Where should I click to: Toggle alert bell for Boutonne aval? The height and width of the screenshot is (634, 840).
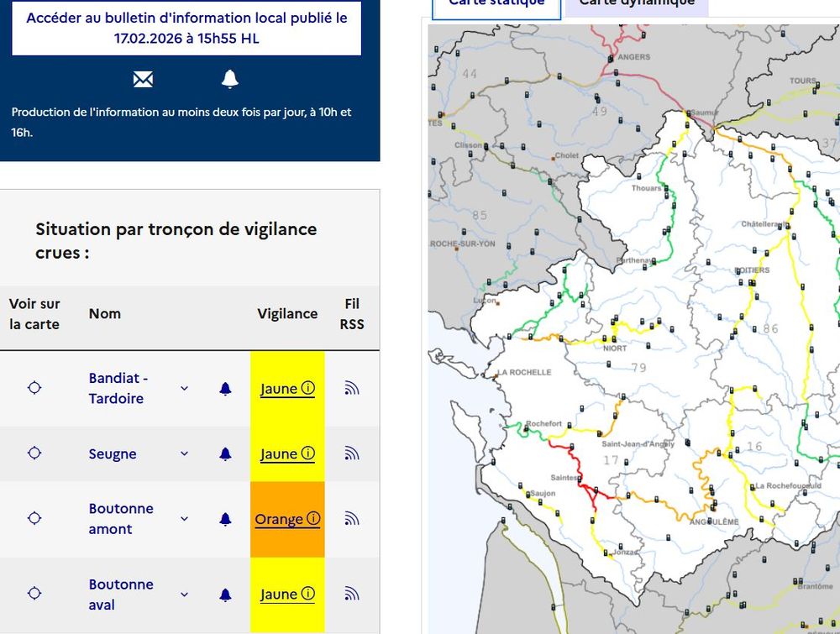point(225,595)
